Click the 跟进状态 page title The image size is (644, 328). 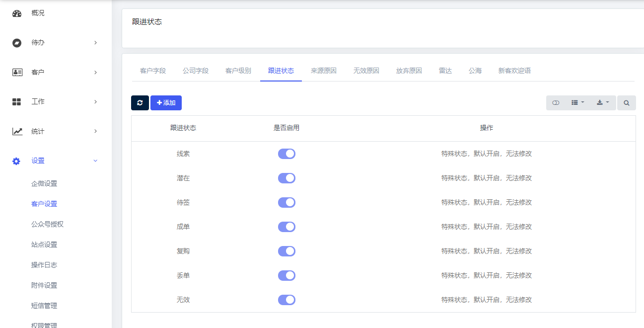147,22
